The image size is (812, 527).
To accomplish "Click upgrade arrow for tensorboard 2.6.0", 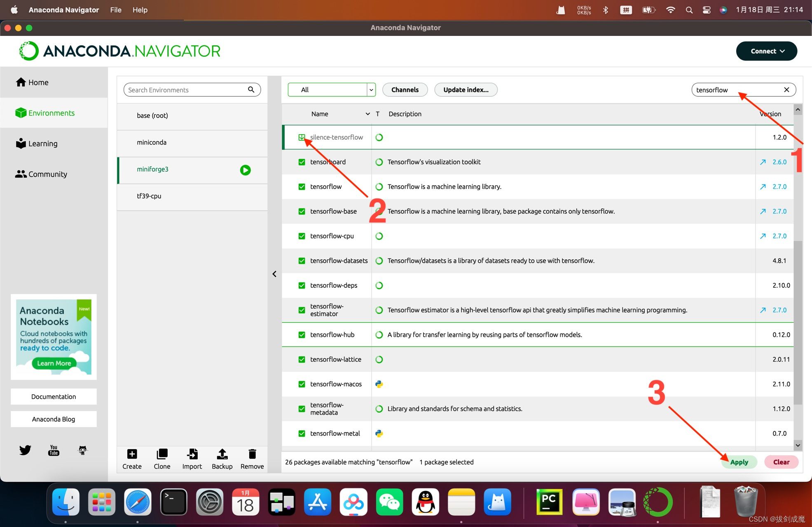I will 763,162.
